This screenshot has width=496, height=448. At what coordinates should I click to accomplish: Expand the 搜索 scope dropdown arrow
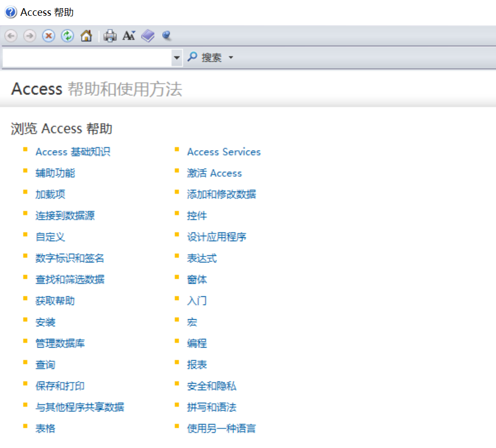(x=231, y=57)
